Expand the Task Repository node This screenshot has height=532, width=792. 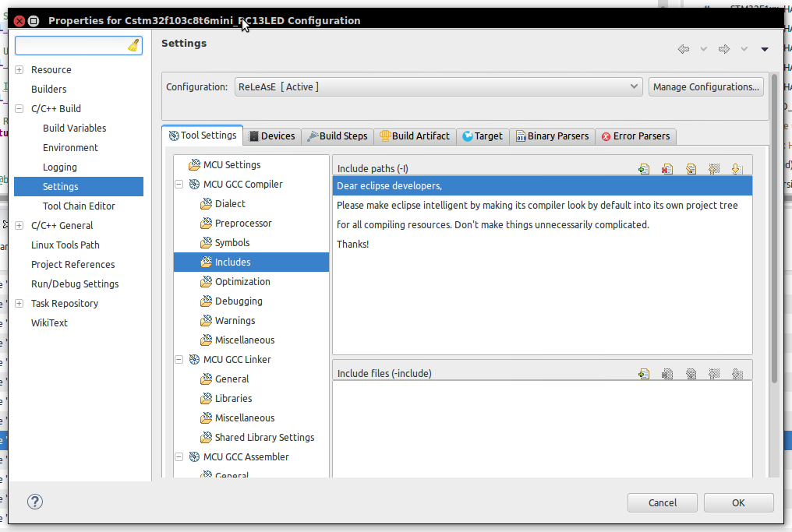(x=19, y=303)
